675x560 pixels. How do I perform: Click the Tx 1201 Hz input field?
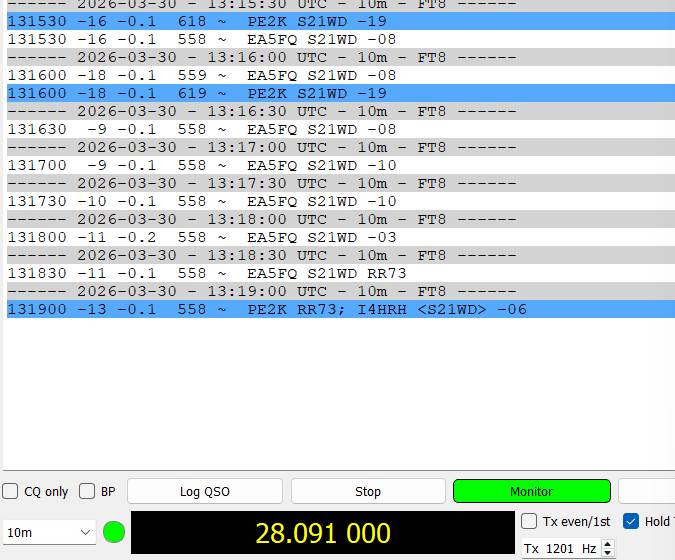[x=560, y=549]
